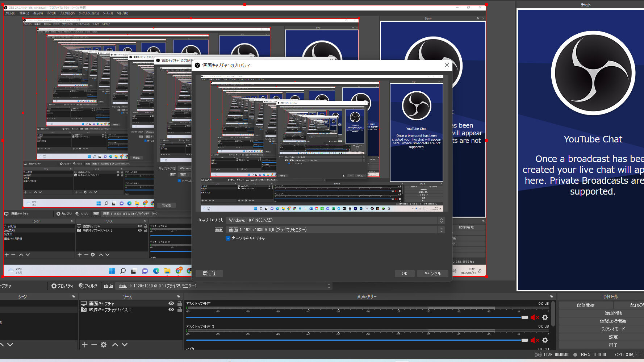Unmute デスクトップ音声 speaker icon
Image resolution: width=644 pixels, height=362 pixels.
(535, 317)
